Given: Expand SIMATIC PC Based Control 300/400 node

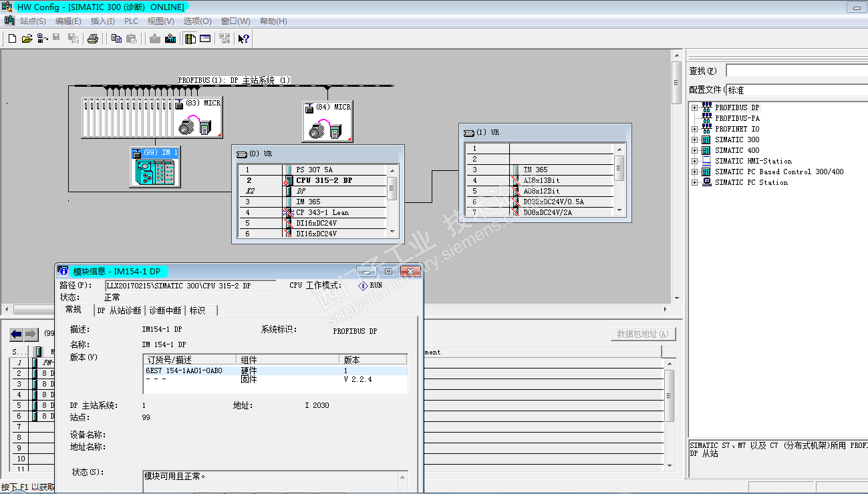Looking at the screenshot, I should (x=695, y=172).
